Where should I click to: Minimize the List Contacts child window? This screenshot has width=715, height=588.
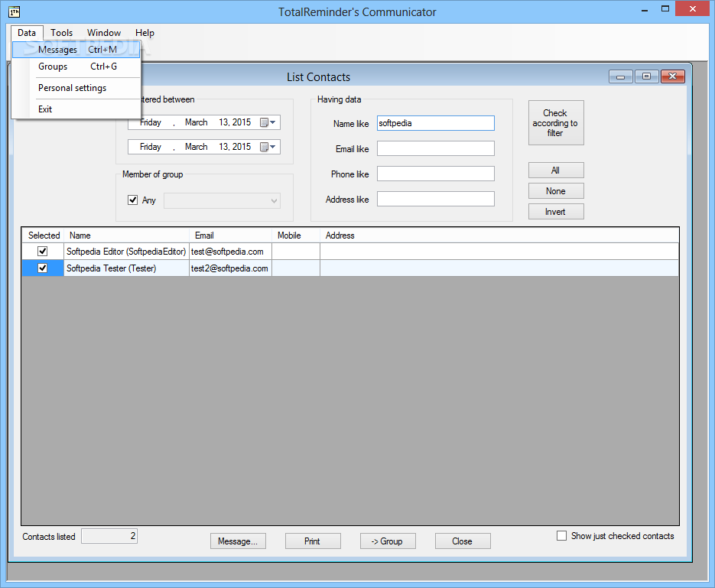(x=621, y=76)
